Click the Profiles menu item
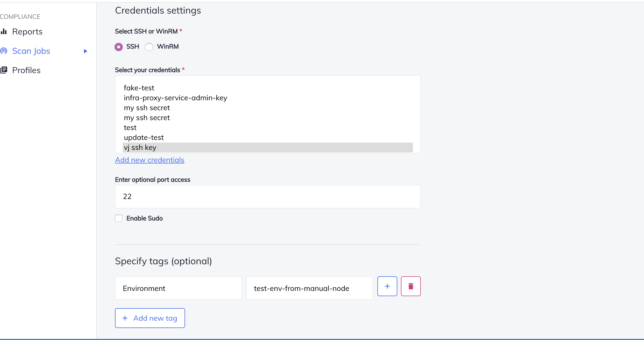The width and height of the screenshot is (644, 340). 26,70
